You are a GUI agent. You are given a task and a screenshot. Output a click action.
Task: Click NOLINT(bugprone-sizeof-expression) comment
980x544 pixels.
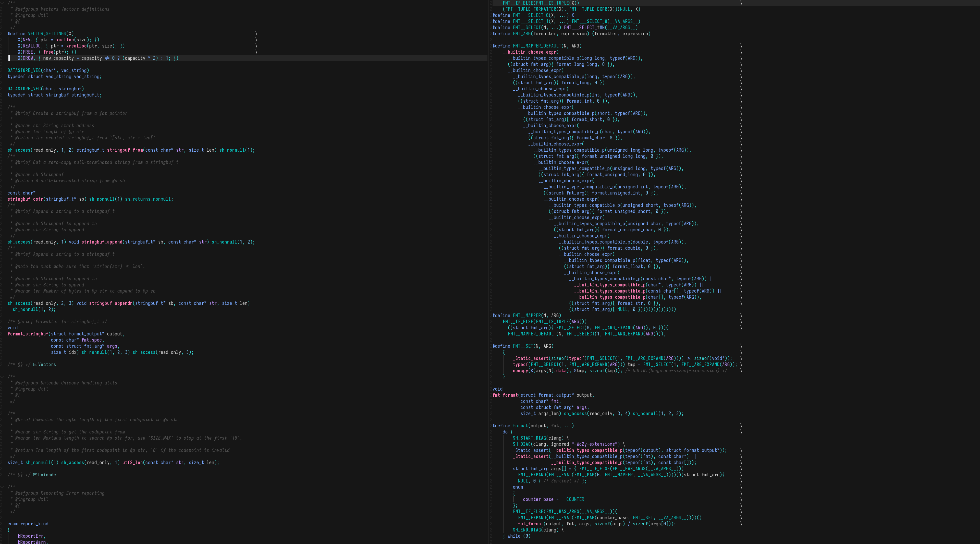pyautogui.click(x=676, y=370)
